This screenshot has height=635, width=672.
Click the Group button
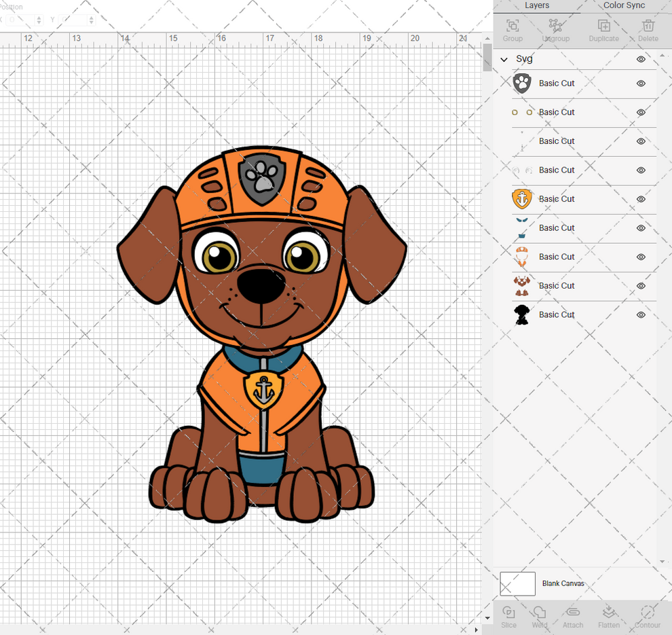[x=512, y=27]
